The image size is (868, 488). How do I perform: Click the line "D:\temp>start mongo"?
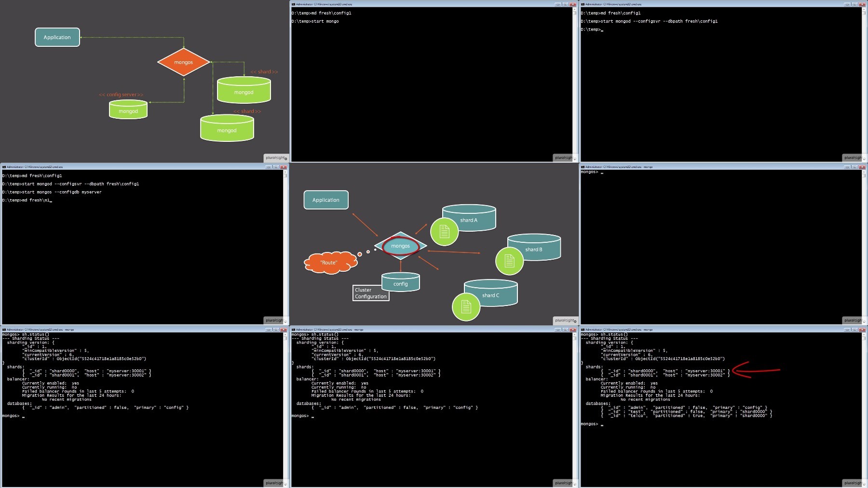pyautogui.click(x=315, y=21)
